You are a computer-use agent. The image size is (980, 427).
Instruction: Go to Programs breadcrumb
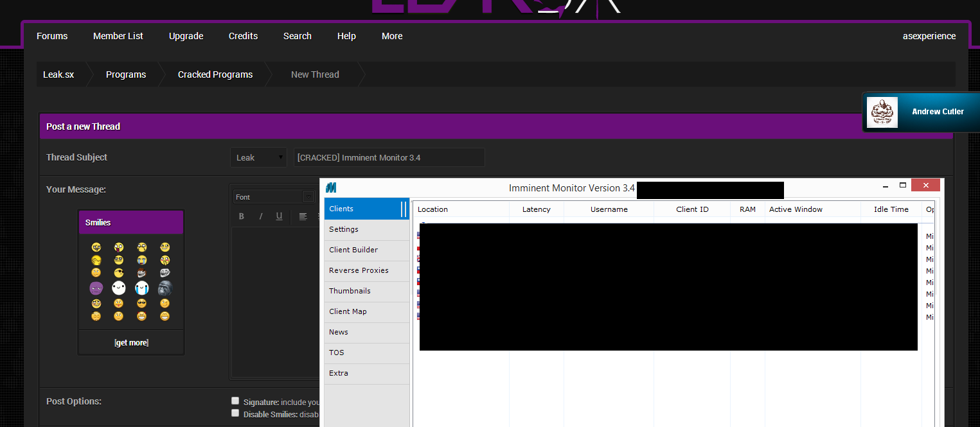coord(126,74)
